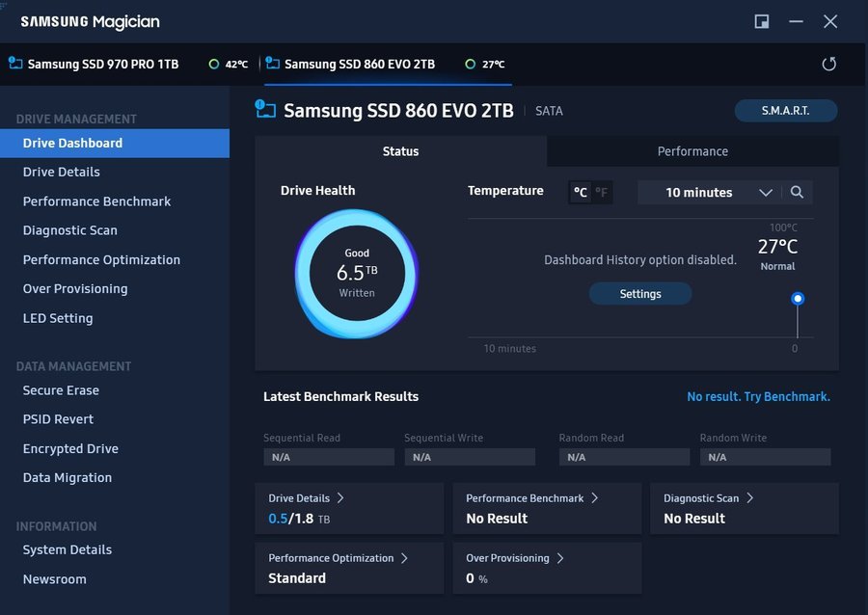The image size is (868, 615).
Task: Switch to the Performance tab
Action: [x=692, y=151]
